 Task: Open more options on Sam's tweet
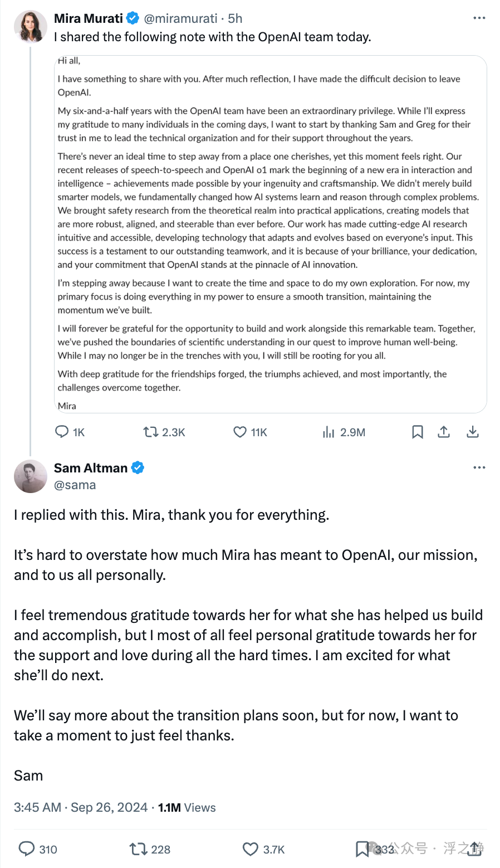pos(479,467)
